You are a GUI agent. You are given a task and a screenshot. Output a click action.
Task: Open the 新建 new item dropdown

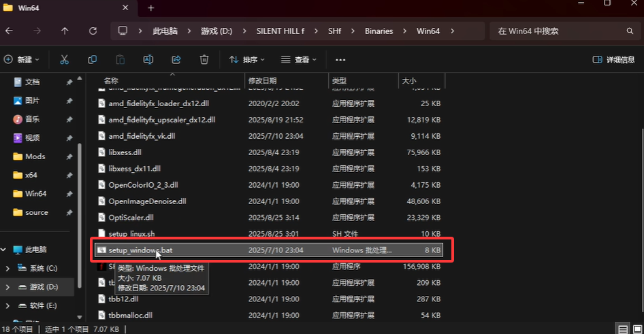click(22, 60)
